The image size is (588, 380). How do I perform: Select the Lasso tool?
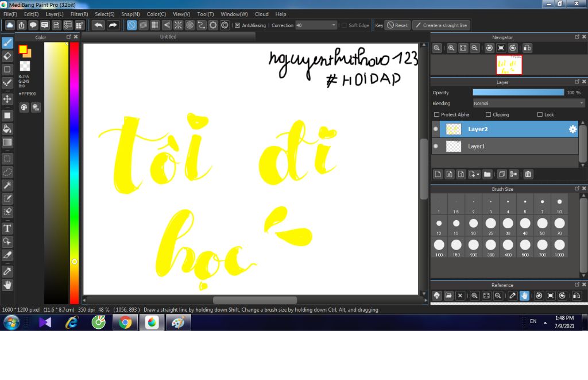(x=7, y=172)
